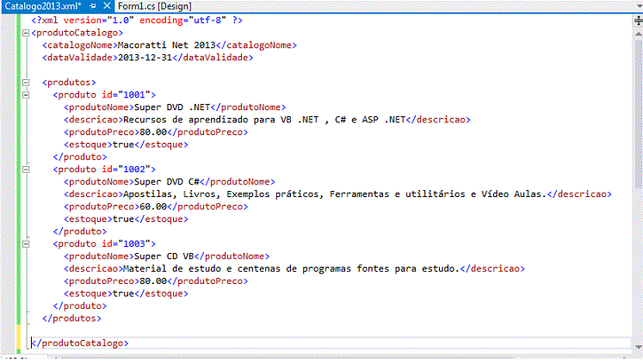This screenshot has height=364, width=643.
Task: Click the vertical scrollbar thumb
Action: [x=638, y=114]
